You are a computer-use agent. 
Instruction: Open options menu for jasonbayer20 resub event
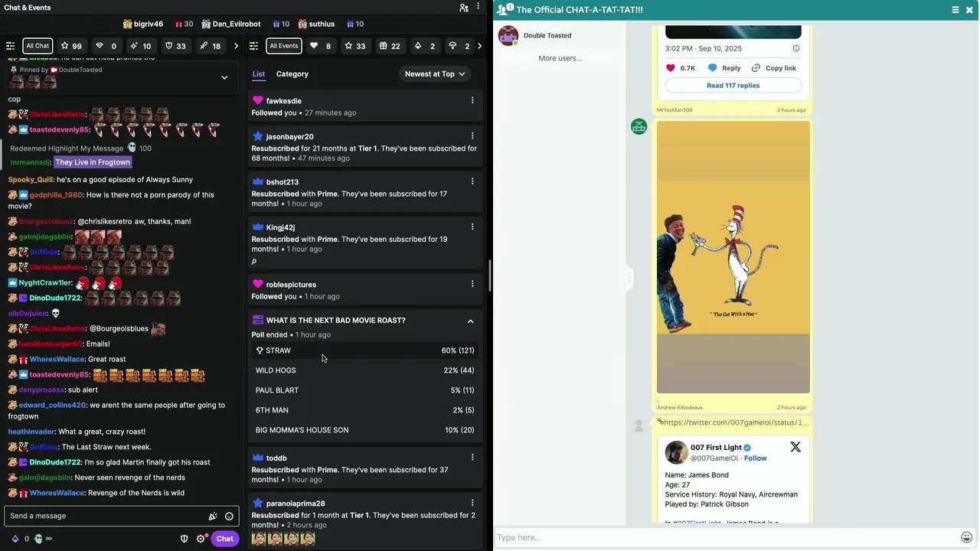click(472, 136)
